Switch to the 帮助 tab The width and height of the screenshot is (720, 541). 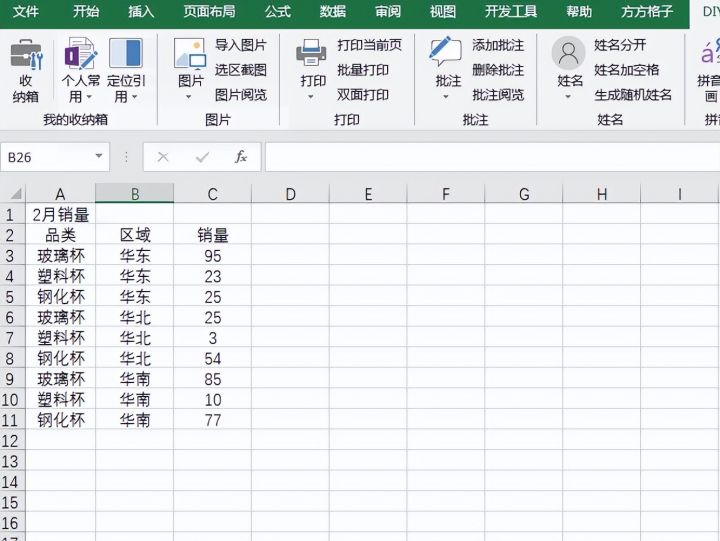point(579,11)
